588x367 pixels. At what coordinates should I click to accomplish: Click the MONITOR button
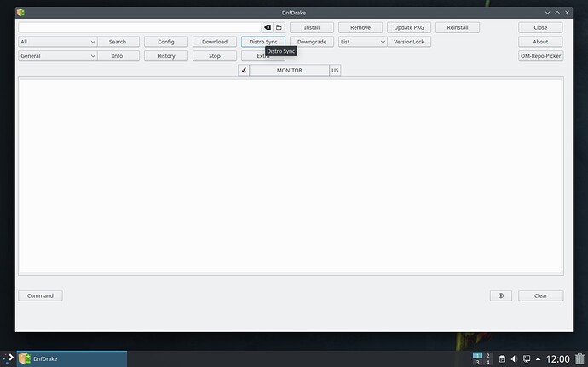(289, 70)
